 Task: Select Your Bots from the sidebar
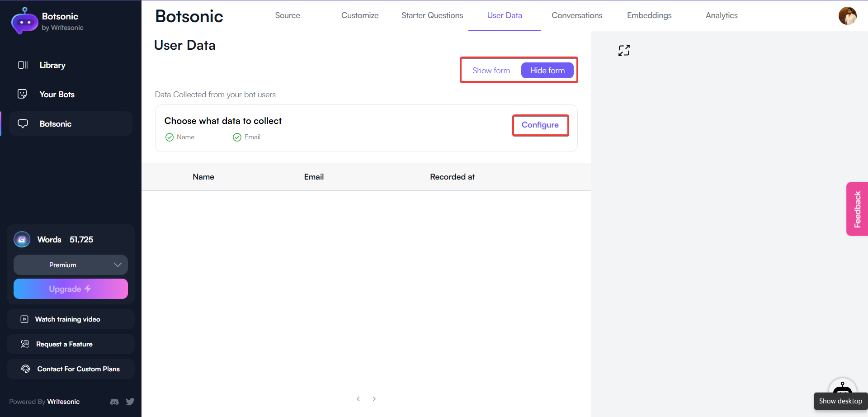57,94
